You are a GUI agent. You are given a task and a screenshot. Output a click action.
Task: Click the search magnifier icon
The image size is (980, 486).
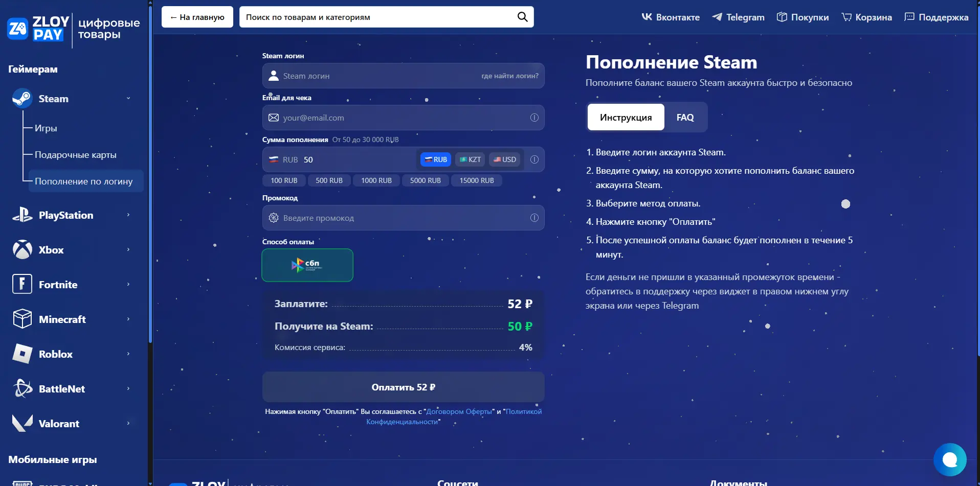[x=522, y=17]
